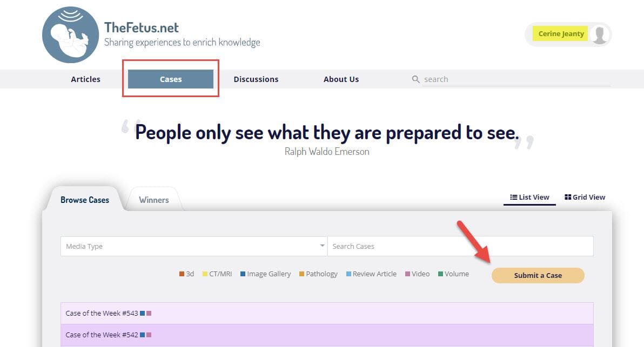Open the Cerine Jeanty account menu
644x347 pixels.
[561, 34]
